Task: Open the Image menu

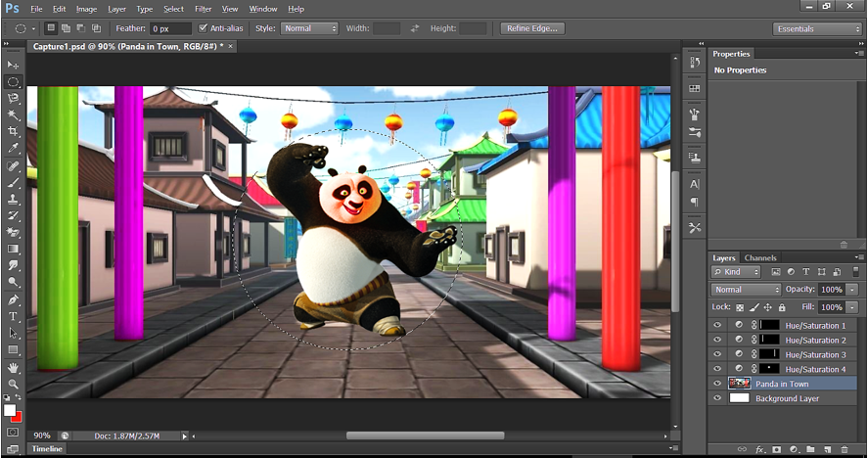Action: (86, 9)
